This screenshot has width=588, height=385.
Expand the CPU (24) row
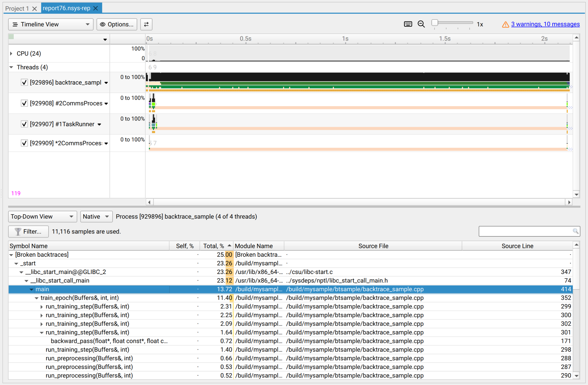tap(11, 53)
